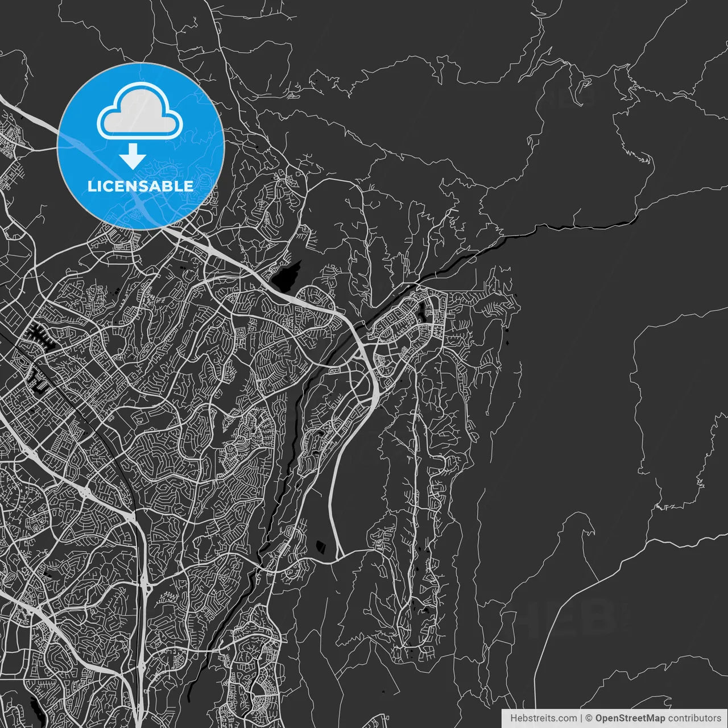Click the download arrow below the cloud
This screenshot has width=728, height=728.
pos(133,156)
